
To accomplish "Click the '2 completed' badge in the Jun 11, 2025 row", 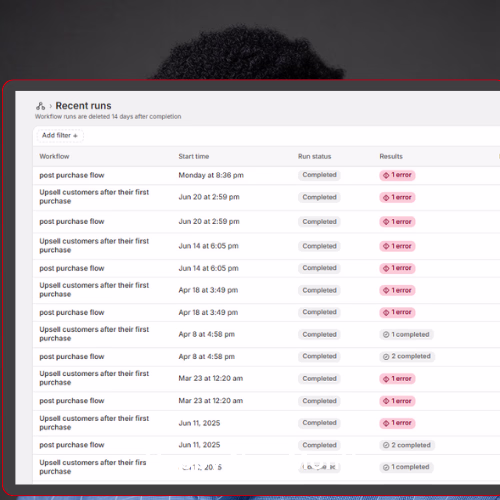I will [407, 445].
